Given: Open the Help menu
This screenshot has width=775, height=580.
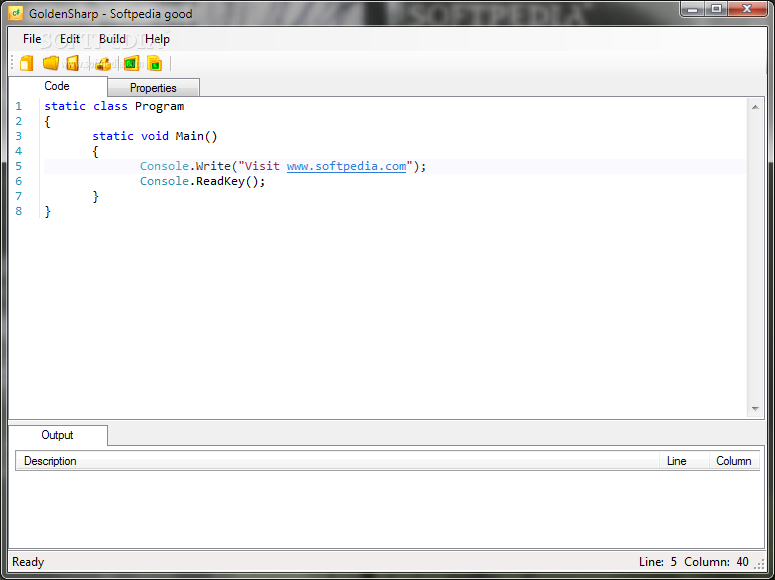Looking at the screenshot, I should point(157,39).
